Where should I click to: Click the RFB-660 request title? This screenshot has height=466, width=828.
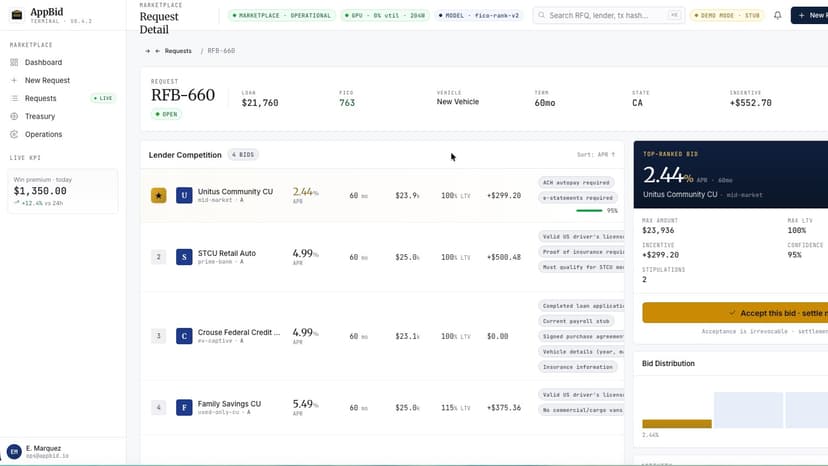(183, 95)
